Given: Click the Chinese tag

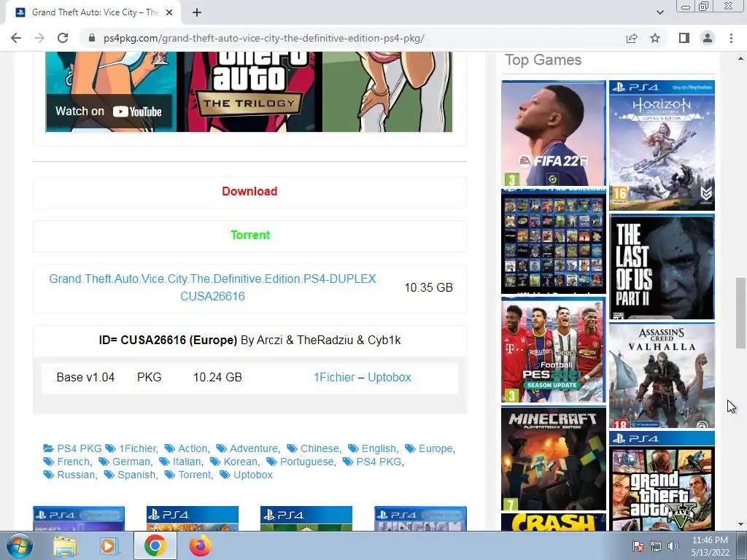Looking at the screenshot, I should pos(320,448).
